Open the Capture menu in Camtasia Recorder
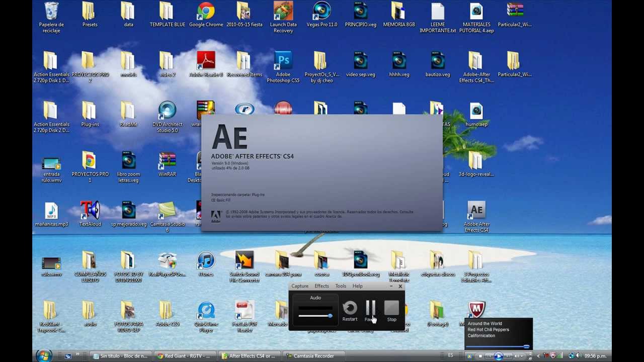 [x=300, y=286]
